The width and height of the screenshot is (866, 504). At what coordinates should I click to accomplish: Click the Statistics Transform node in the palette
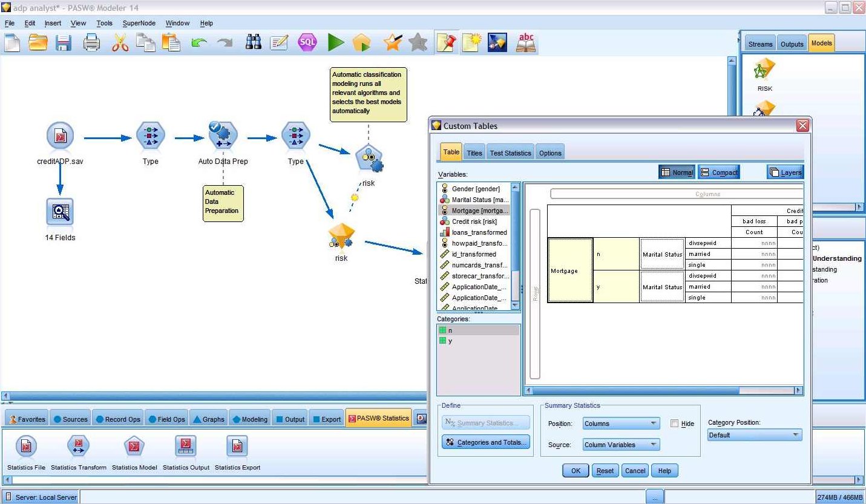tap(78, 446)
